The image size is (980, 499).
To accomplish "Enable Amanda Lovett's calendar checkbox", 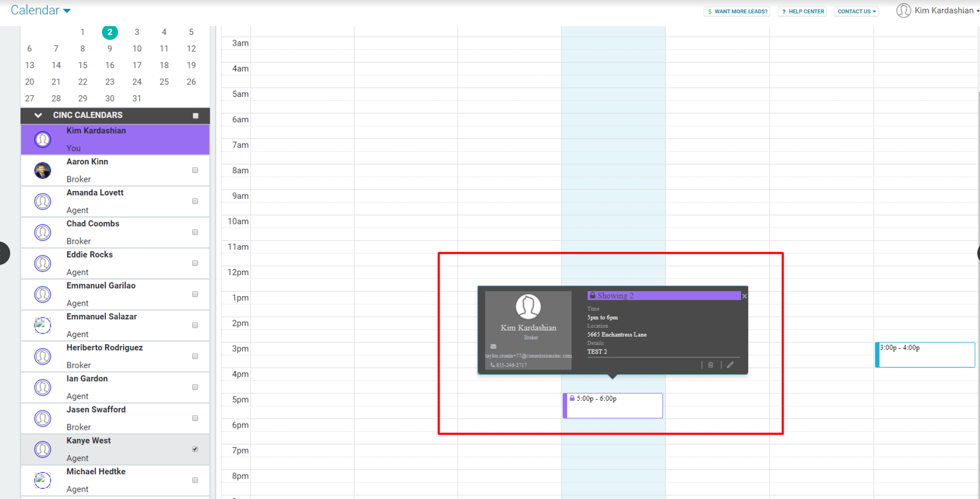I will tap(195, 201).
